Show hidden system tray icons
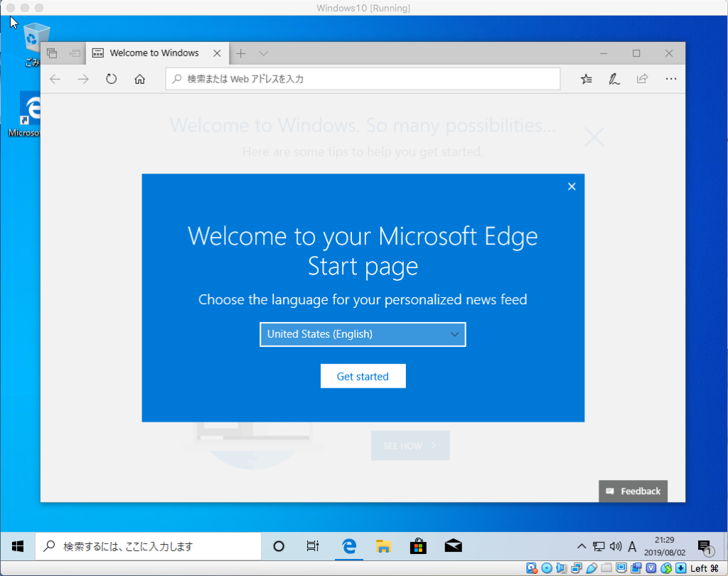This screenshot has height=576, width=728. pos(582,546)
